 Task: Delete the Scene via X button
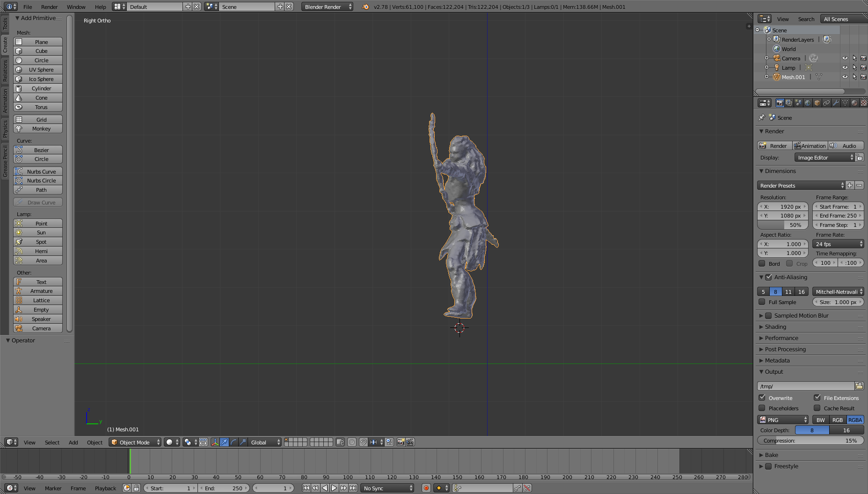click(x=289, y=7)
